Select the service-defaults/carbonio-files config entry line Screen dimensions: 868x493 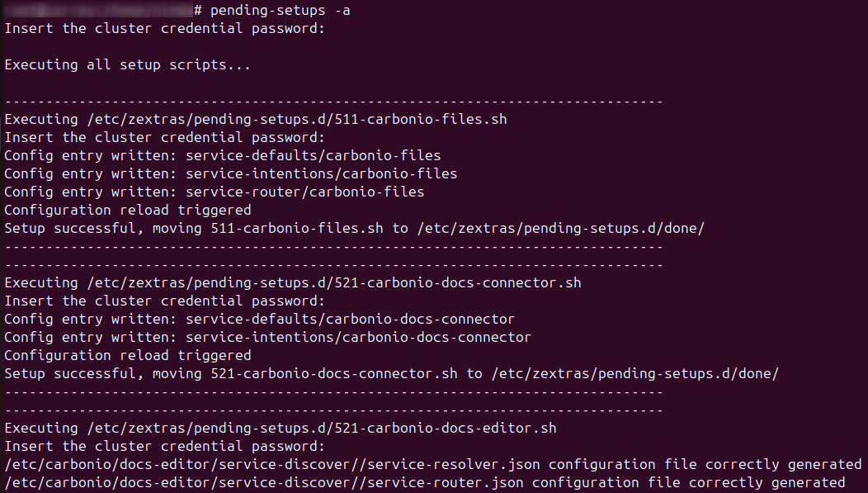pyautogui.click(x=223, y=155)
